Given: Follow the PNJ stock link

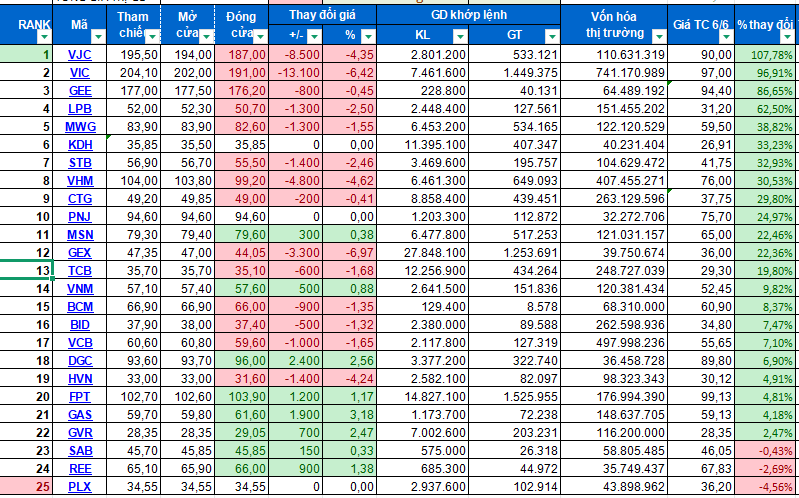Looking at the screenshot, I should [x=79, y=217].
